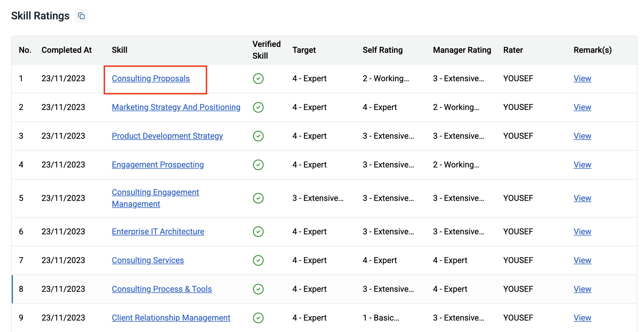This screenshot has height=332, width=644.
Task: Open the Consulting Proposals skill link
Action: coord(151,79)
